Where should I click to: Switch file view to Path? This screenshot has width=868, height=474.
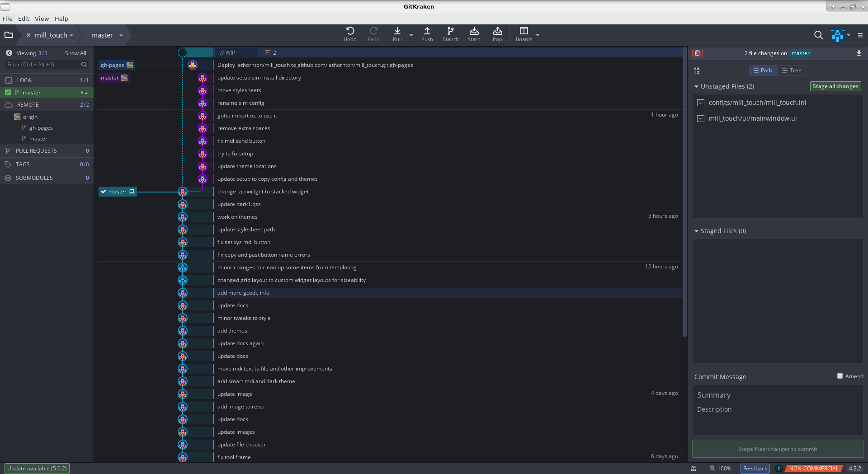point(763,70)
